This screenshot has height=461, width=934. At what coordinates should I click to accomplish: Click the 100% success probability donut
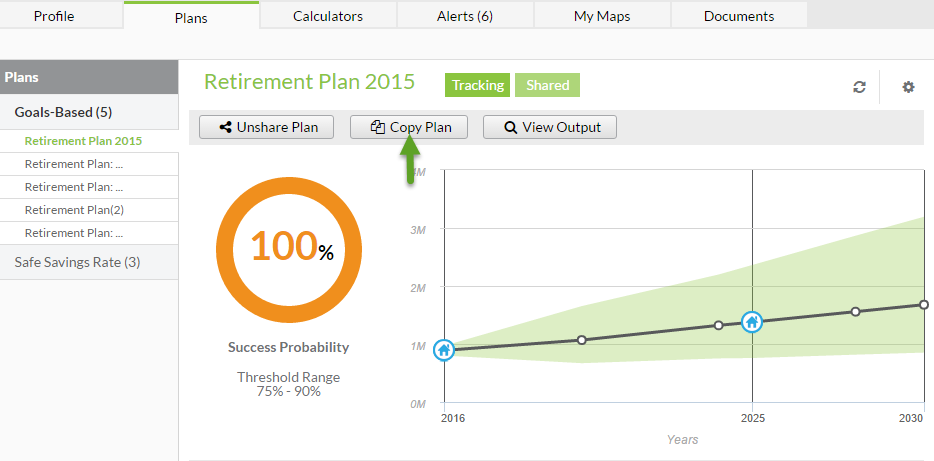[x=289, y=250]
